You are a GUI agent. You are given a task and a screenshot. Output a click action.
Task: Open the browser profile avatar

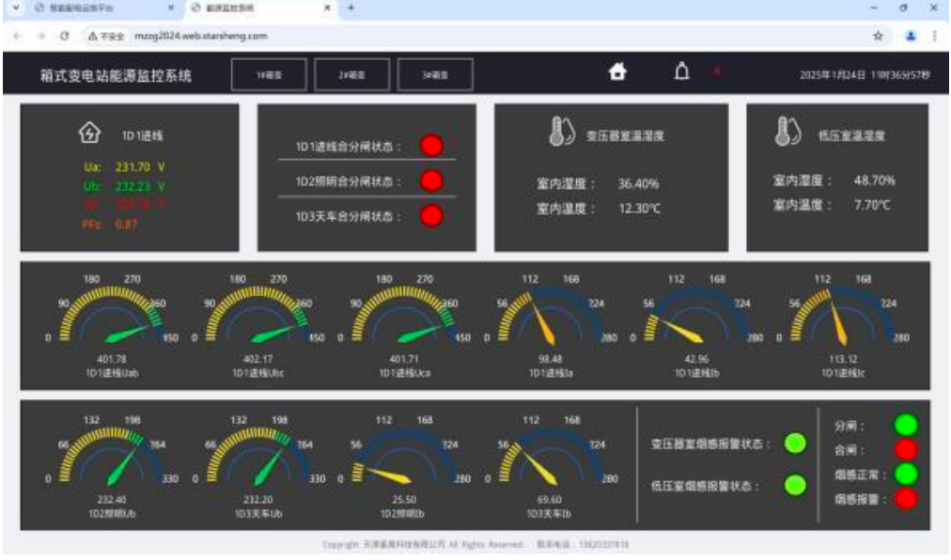[x=911, y=36]
